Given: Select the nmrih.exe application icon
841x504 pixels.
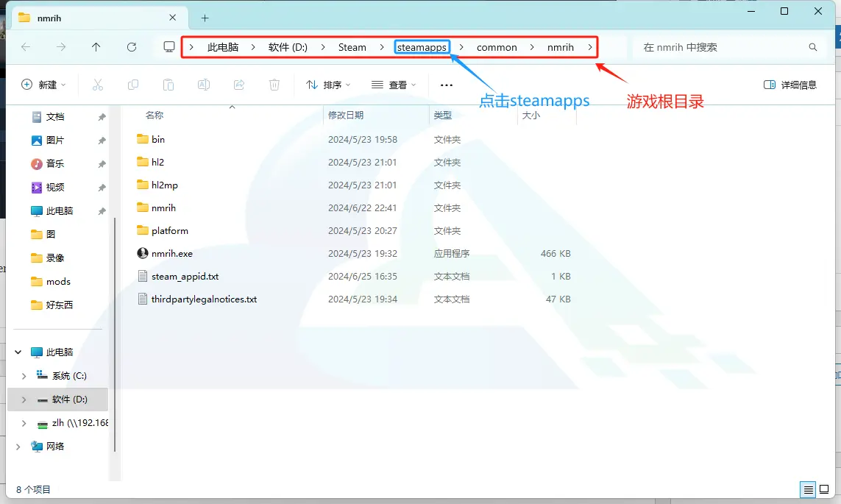Looking at the screenshot, I should click(x=143, y=253).
